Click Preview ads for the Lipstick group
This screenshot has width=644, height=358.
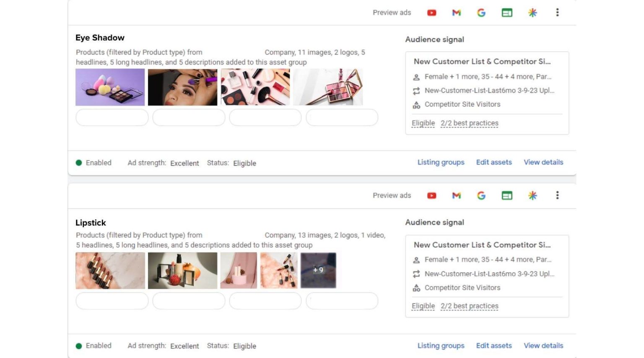pyautogui.click(x=392, y=195)
